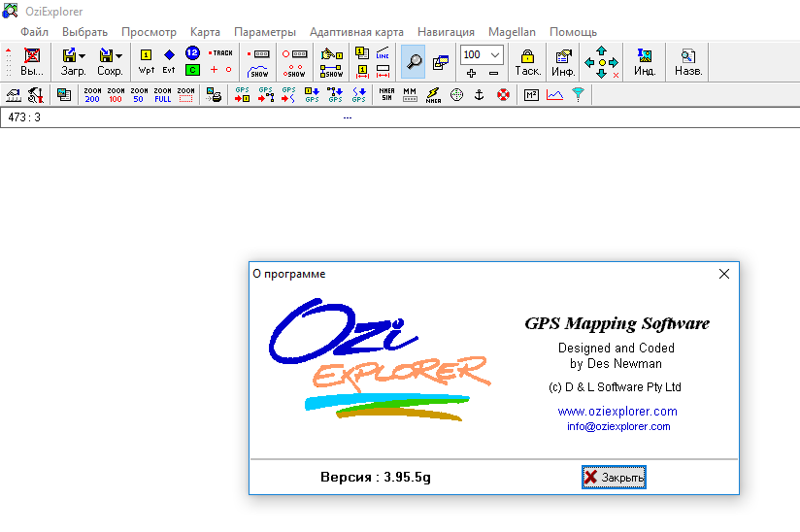Open the Навигация menu
This screenshot has height=532, width=800.
[x=446, y=32]
